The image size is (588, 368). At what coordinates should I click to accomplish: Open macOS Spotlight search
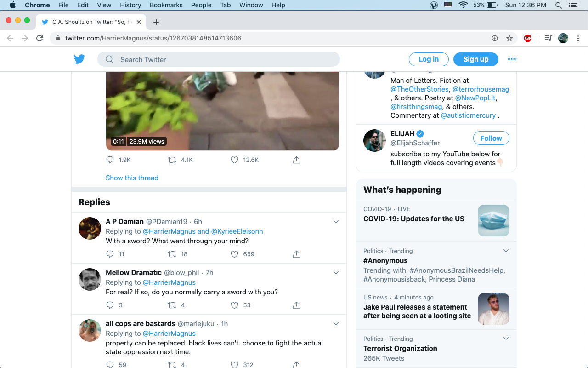pyautogui.click(x=559, y=5)
